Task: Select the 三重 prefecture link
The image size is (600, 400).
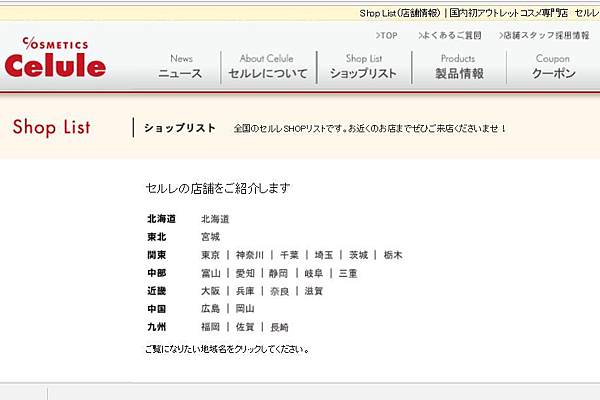Action: click(348, 273)
